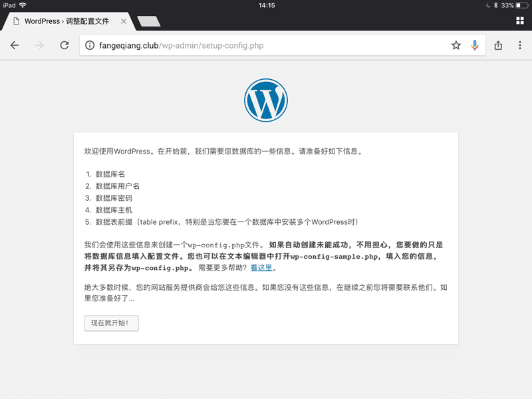Tap the 14:15 clock in status bar
The height and width of the screenshot is (399, 532).
[x=266, y=5]
